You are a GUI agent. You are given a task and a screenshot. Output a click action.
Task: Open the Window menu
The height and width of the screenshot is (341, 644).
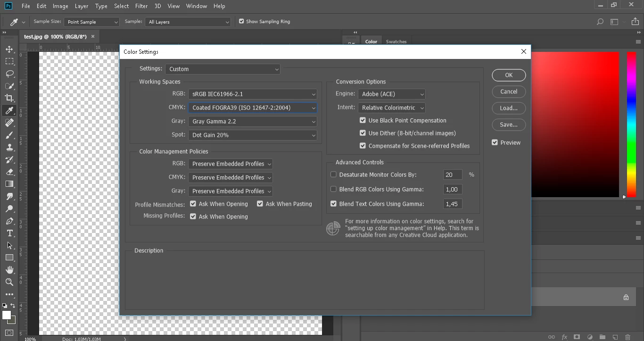[x=197, y=6]
